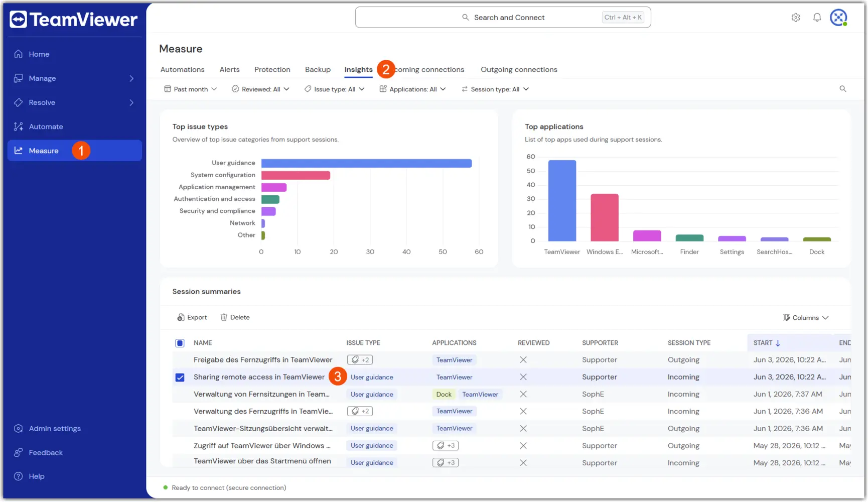The width and height of the screenshot is (868, 502).
Task: Switch to the Incoming connections tab
Action: coord(429,70)
